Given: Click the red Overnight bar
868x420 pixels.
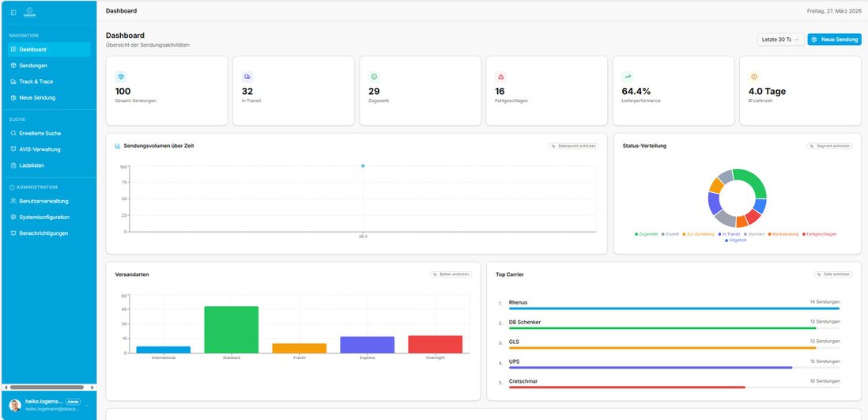Looking at the screenshot, I should pyautogui.click(x=435, y=344).
